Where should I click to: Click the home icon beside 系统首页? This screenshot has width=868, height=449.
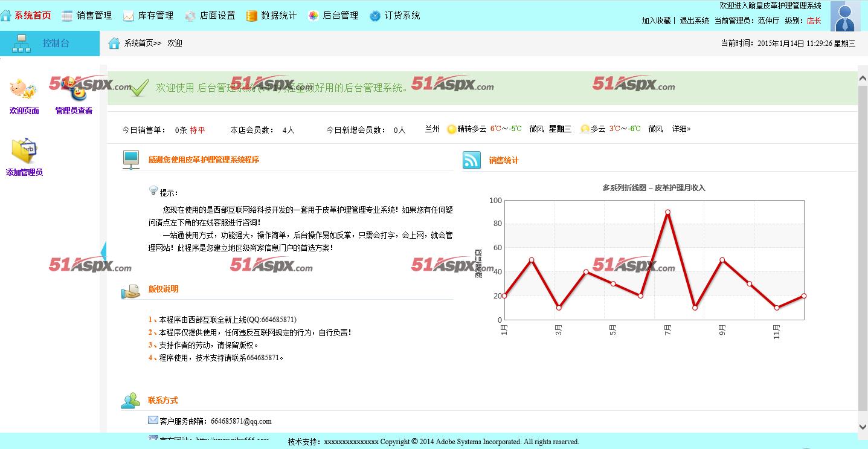click(x=5, y=16)
